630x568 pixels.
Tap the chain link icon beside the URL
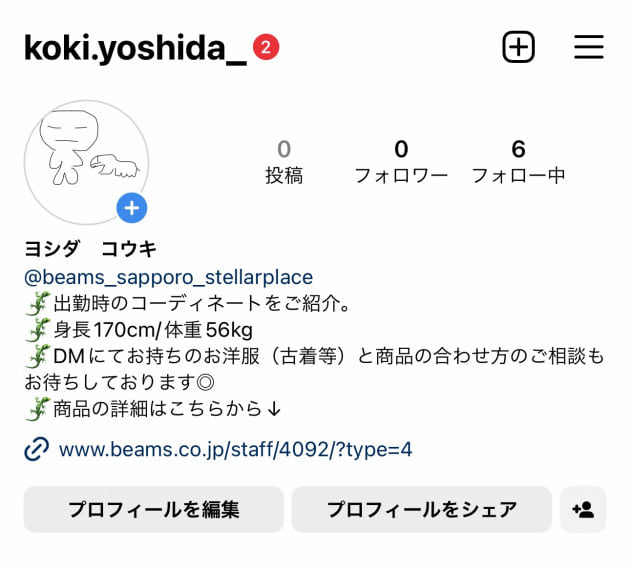tap(37, 449)
